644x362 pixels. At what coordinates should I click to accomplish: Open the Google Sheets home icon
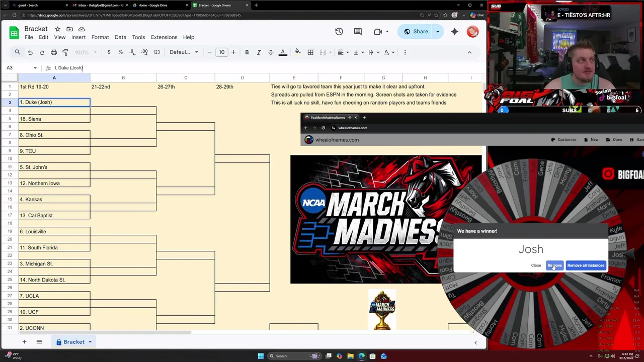[14, 33]
